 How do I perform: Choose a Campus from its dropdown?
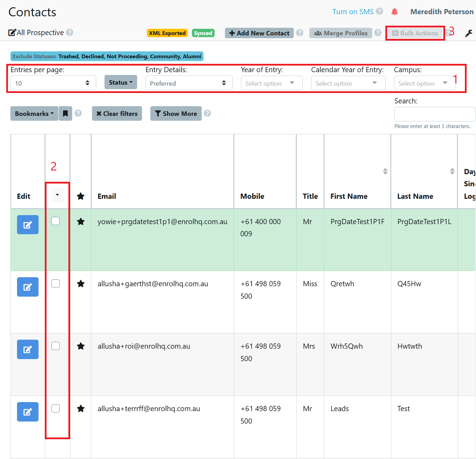(424, 83)
